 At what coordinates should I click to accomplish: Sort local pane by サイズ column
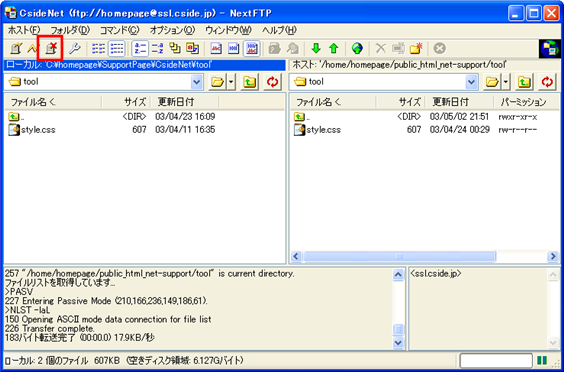click(x=125, y=102)
